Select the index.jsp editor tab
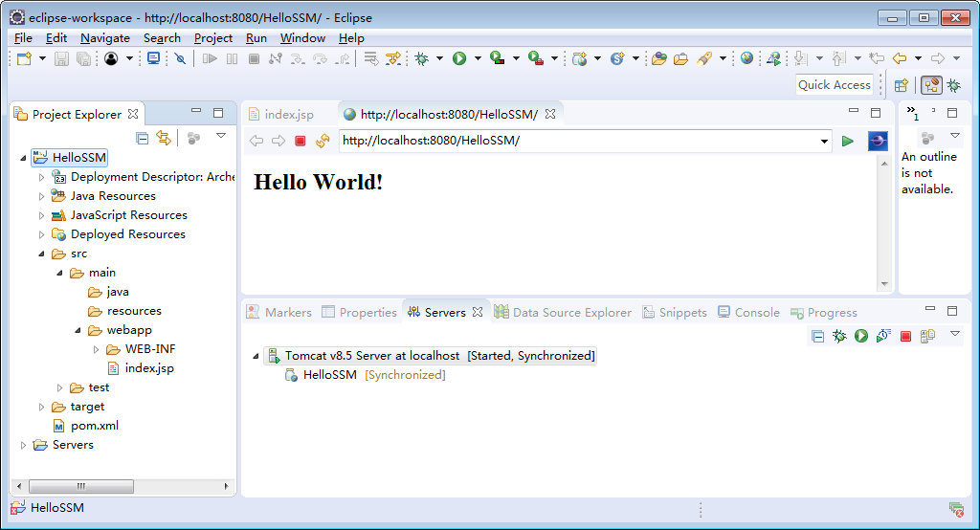980x530 pixels. [288, 115]
